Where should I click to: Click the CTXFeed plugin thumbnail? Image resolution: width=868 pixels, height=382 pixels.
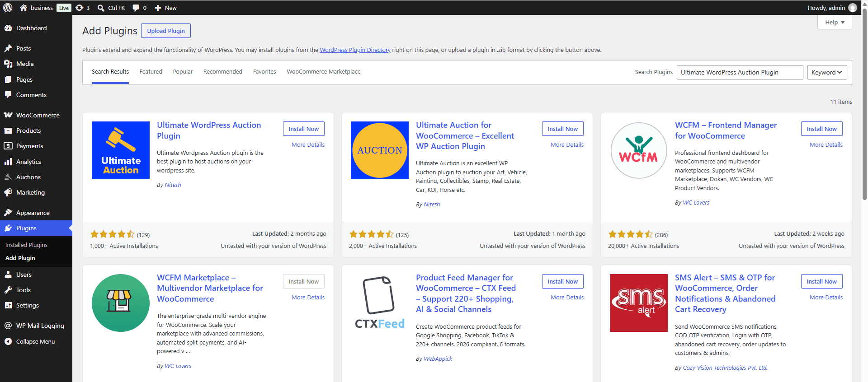[380, 303]
